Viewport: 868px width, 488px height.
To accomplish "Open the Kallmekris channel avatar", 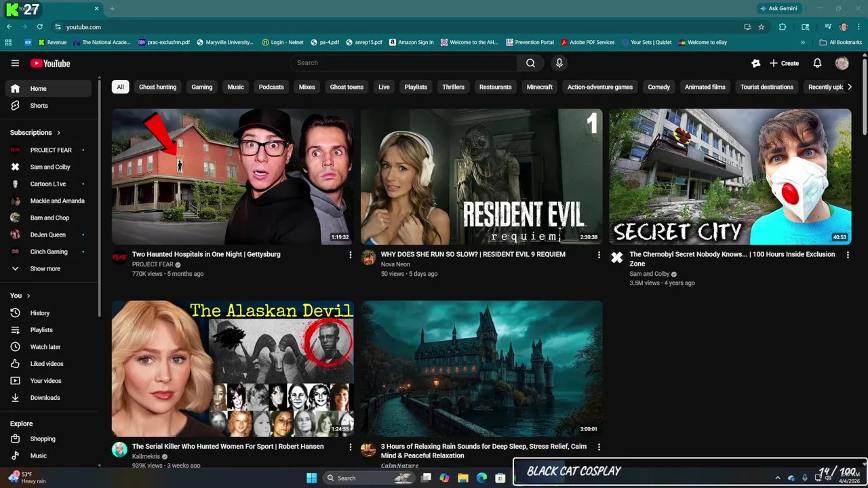I will tap(119, 450).
